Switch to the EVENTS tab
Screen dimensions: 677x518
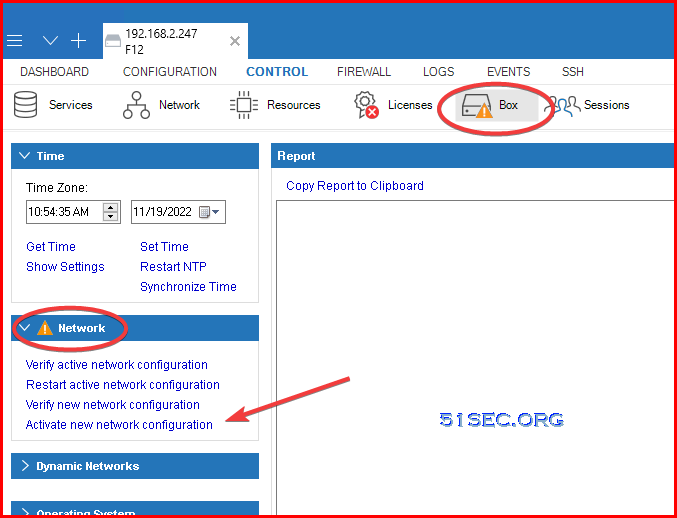tap(508, 72)
